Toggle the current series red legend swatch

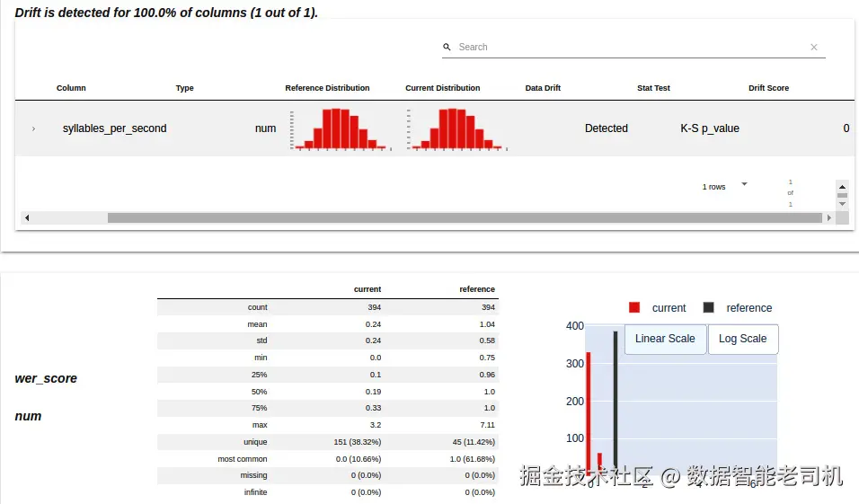click(x=634, y=308)
